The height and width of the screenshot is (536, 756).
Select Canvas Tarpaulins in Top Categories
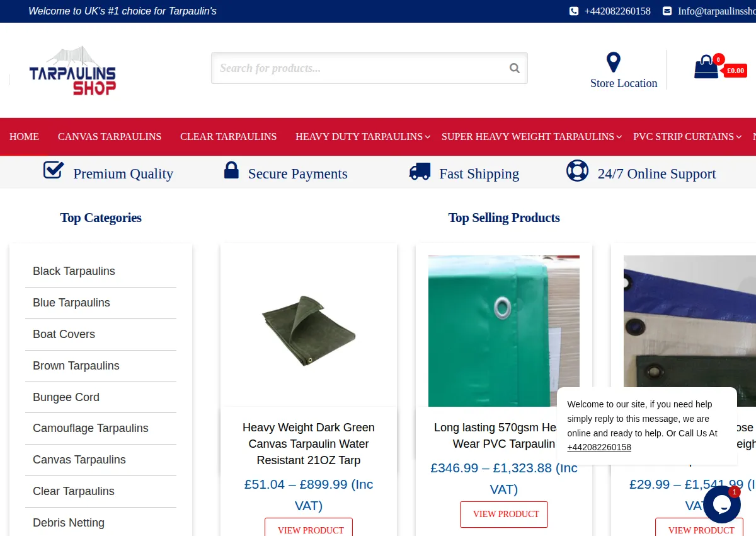coord(79,460)
